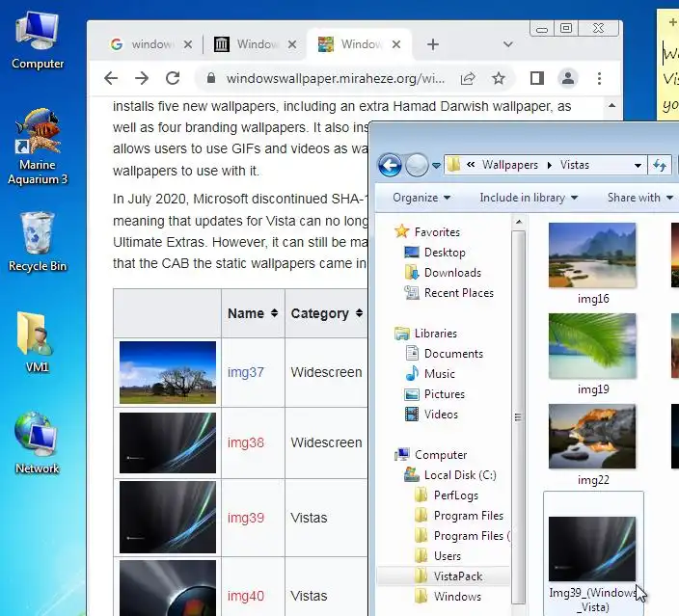Launch the Marine Aquarium 3 shortcut

coord(38,147)
